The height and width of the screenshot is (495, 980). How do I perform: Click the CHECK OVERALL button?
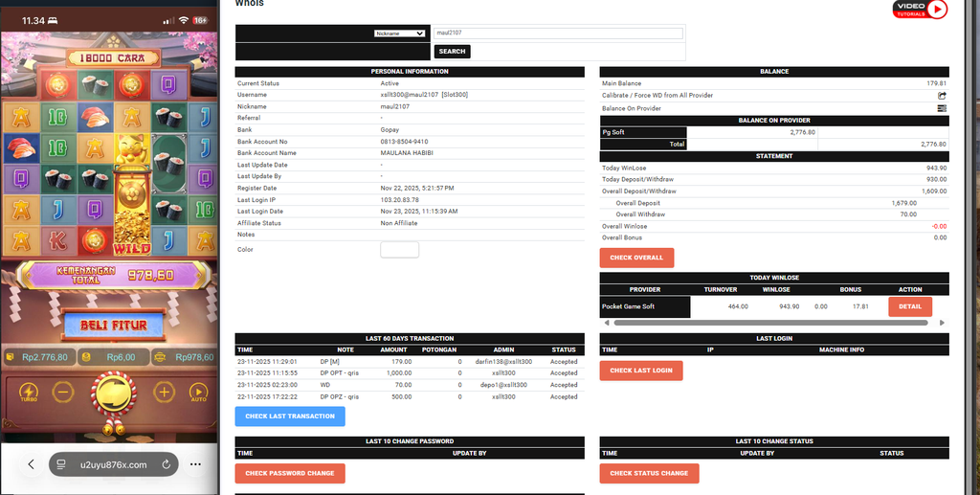click(636, 258)
